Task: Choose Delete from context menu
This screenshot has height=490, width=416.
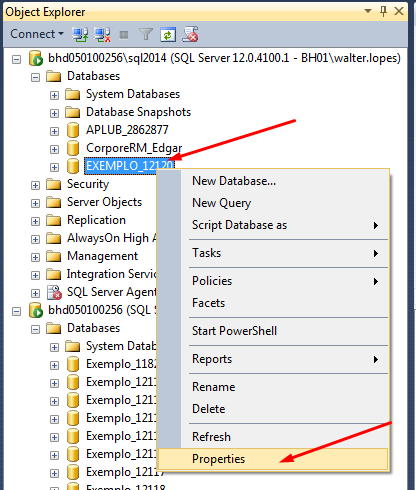Action: click(273, 409)
